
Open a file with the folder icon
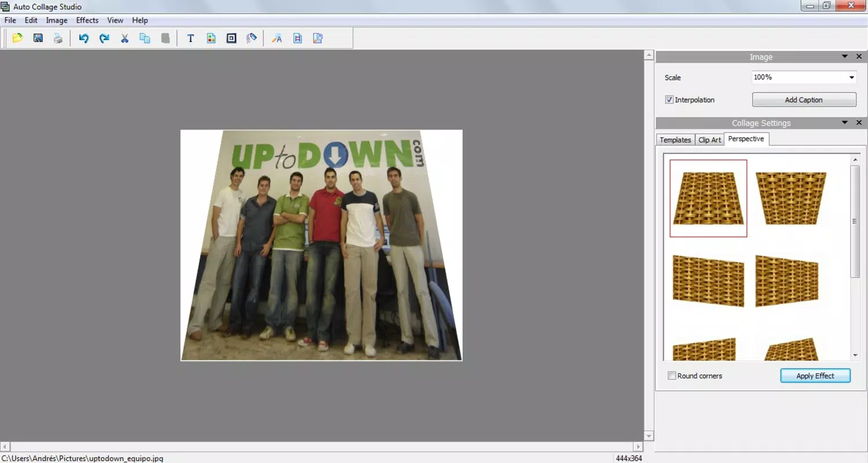pos(17,38)
